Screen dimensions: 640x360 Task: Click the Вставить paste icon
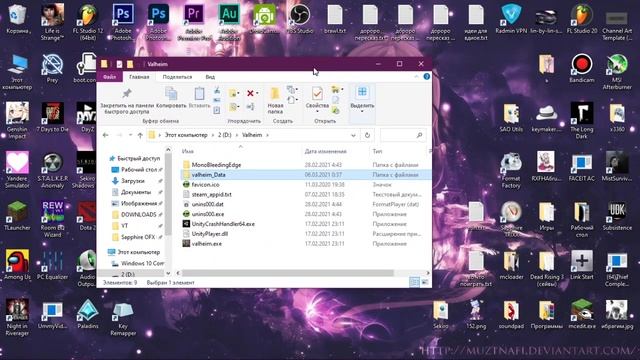pyautogui.click(x=199, y=93)
